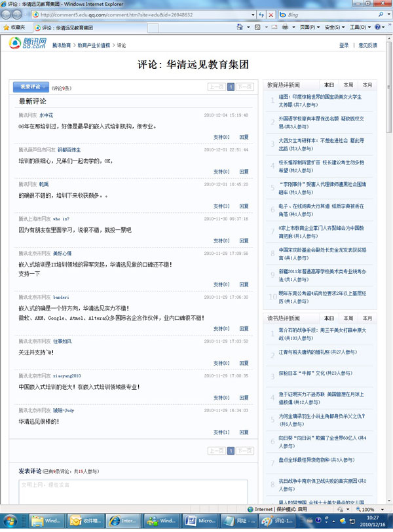
Task: Select 本月 tab in reading hot news
Action: coord(367,318)
